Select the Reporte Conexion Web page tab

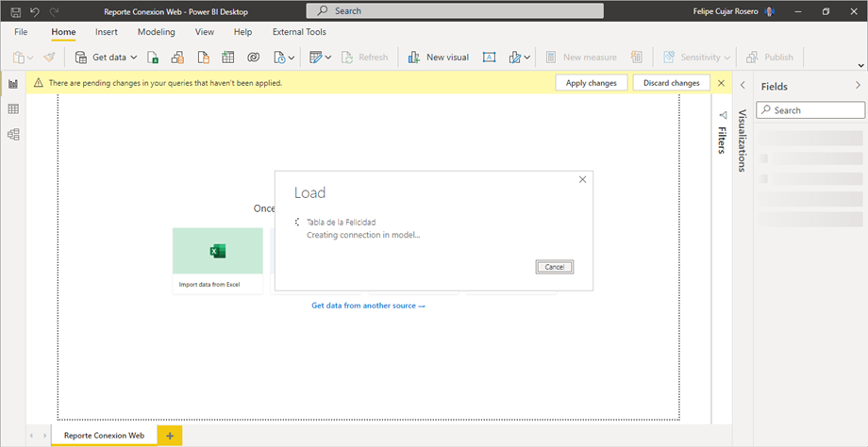coord(104,436)
